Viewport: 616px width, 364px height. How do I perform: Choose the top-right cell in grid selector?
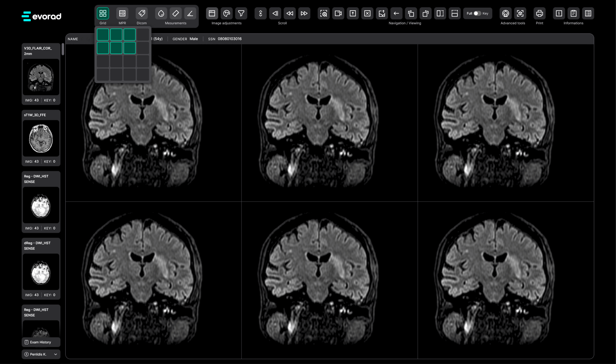(x=143, y=34)
